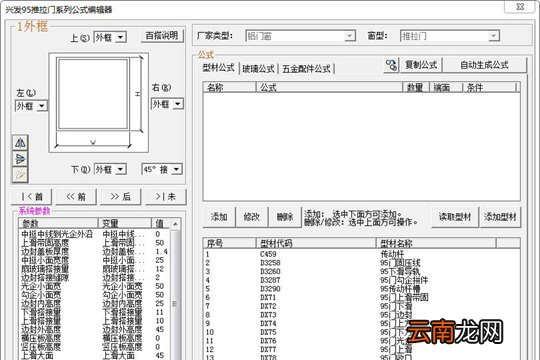Click the 添加型材 button
The width and height of the screenshot is (540, 360).
(500, 217)
